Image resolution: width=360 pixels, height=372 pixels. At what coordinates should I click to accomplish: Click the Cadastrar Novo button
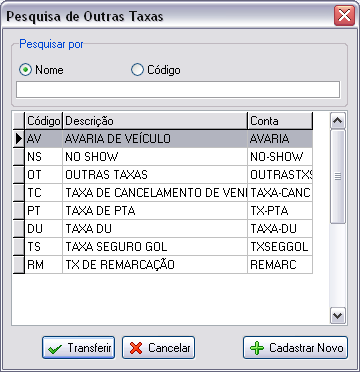click(x=295, y=348)
